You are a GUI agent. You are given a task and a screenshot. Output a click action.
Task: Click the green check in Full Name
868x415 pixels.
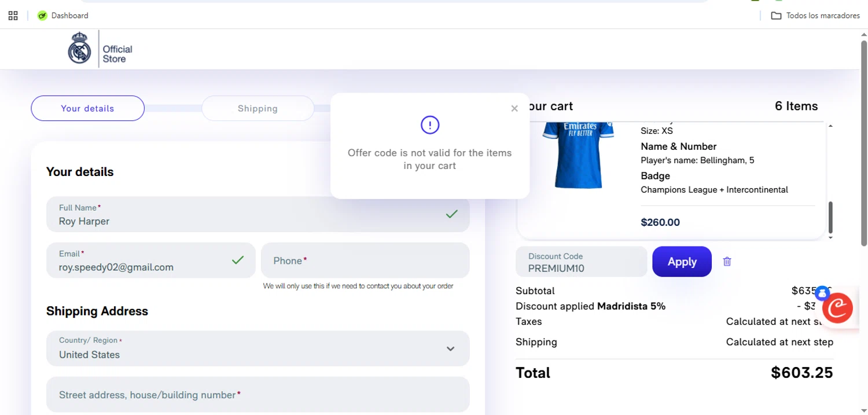click(x=452, y=214)
